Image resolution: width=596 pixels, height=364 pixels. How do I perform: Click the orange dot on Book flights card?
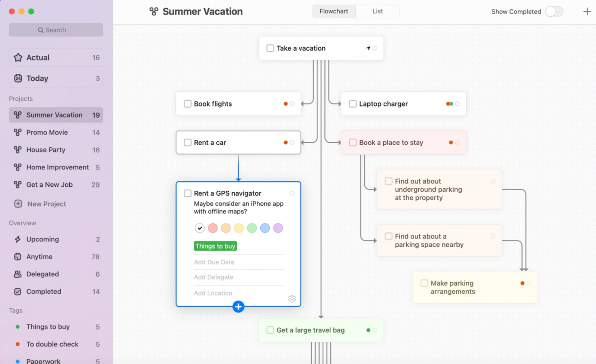pos(286,104)
